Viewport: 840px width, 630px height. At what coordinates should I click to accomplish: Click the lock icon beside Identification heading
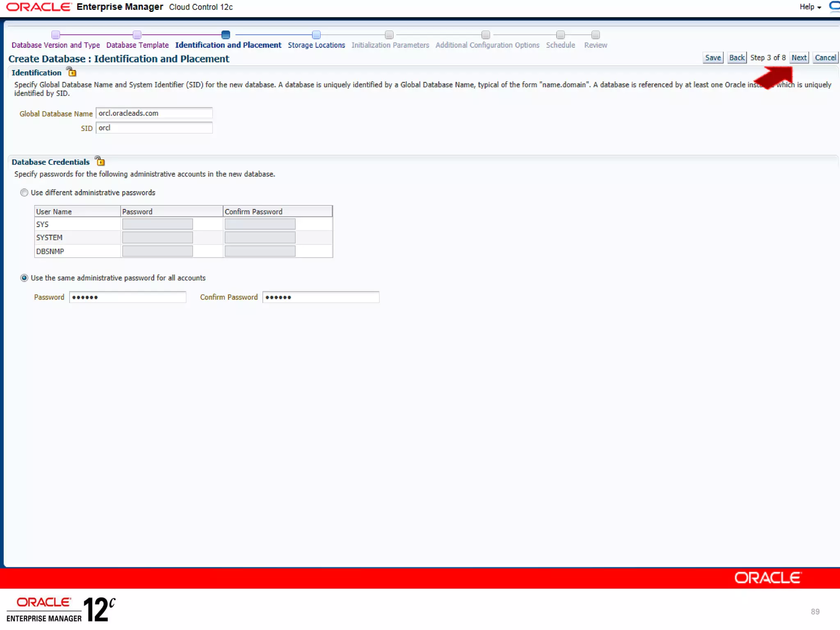point(72,72)
